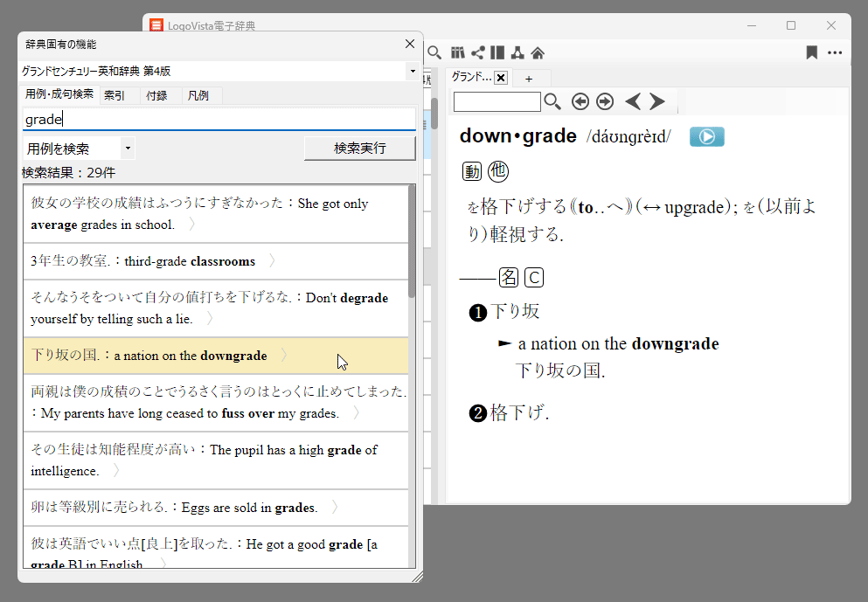Click the circled left arrow history button

(x=580, y=102)
